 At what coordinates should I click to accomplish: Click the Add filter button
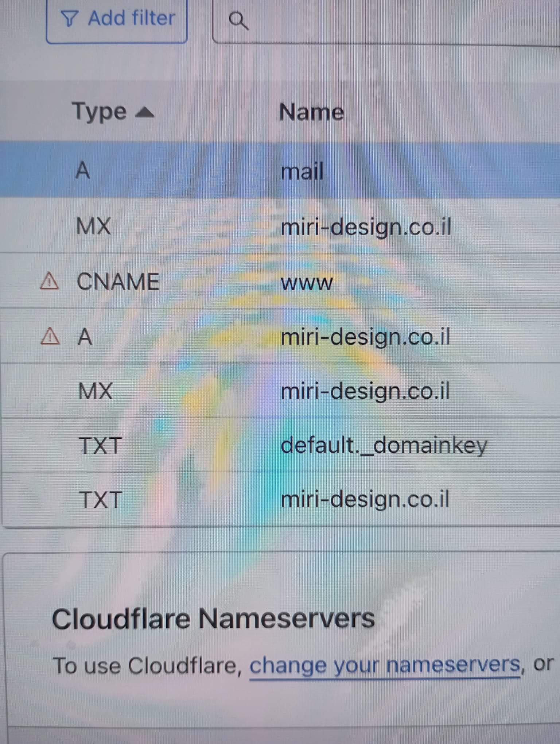click(117, 20)
